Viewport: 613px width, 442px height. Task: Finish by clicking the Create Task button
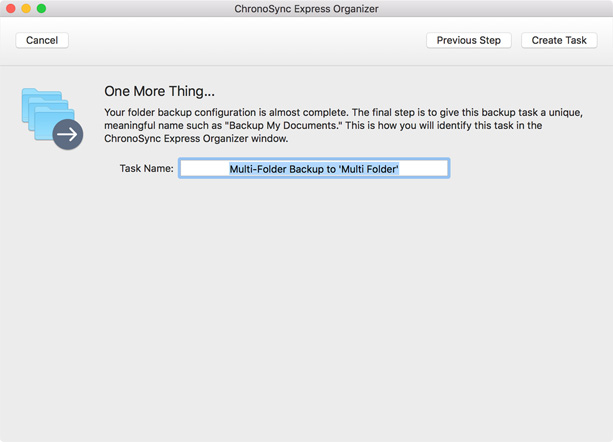click(x=559, y=40)
